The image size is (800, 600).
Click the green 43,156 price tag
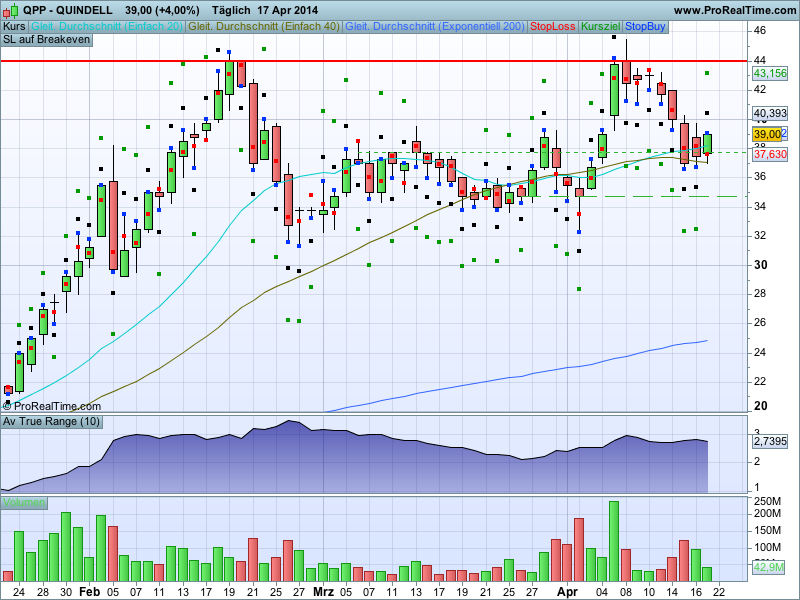pos(770,73)
